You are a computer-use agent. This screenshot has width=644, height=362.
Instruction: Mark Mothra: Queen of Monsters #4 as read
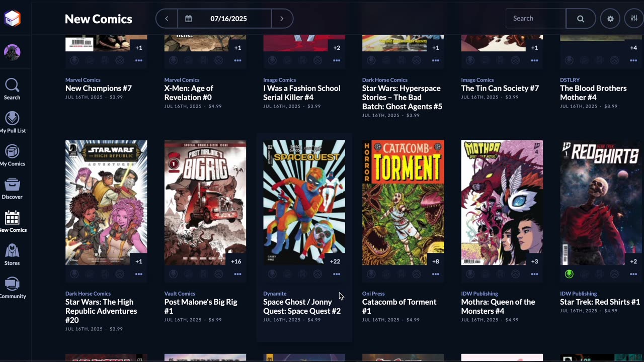[501, 274]
